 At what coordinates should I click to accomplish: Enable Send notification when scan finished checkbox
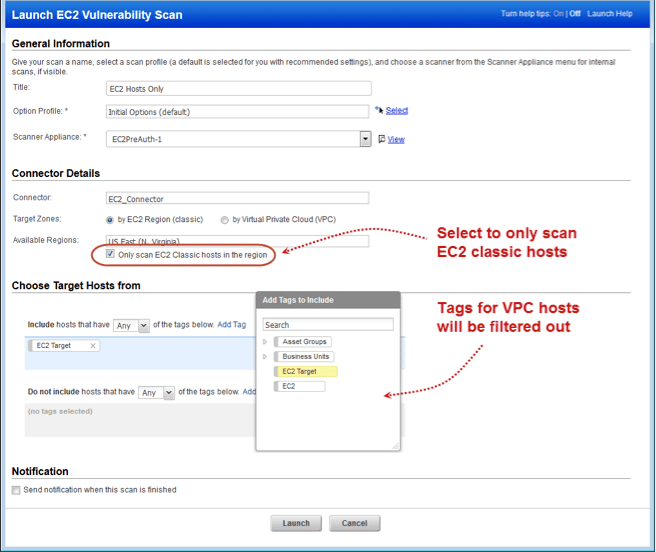tap(16, 490)
